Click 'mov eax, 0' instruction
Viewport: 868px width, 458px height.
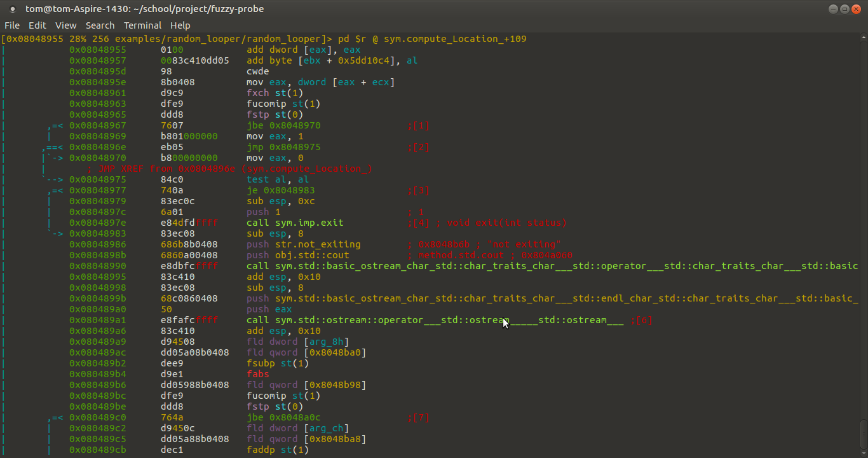pyautogui.click(x=275, y=158)
